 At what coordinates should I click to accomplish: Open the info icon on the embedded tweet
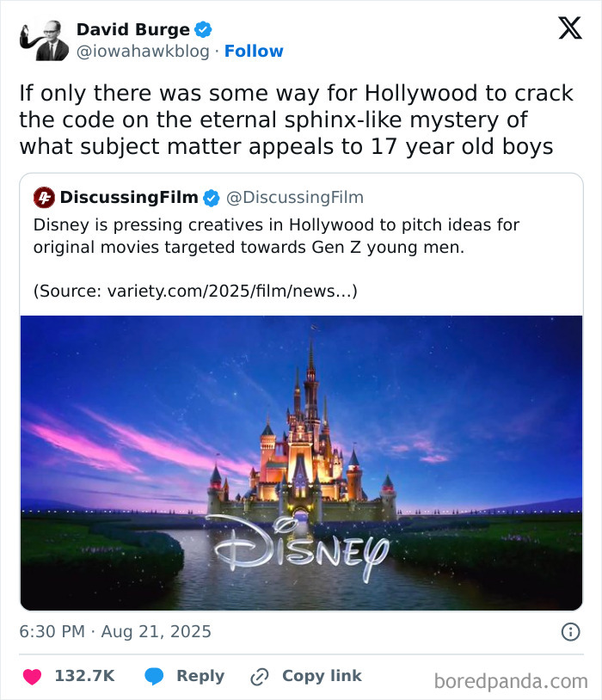tap(572, 631)
